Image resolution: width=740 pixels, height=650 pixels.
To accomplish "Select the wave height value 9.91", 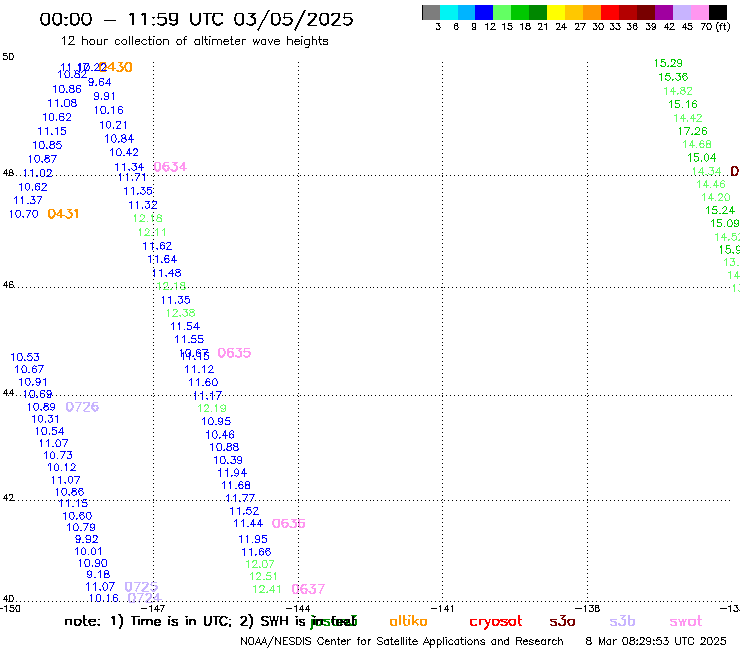I will pos(104,96).
